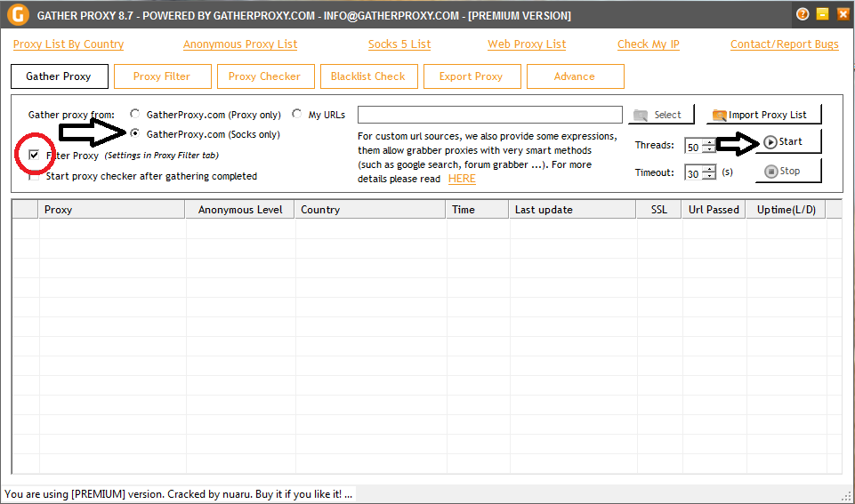855x504 pixels.
Task: Sort by Time column header
Action: coord(477,210)
